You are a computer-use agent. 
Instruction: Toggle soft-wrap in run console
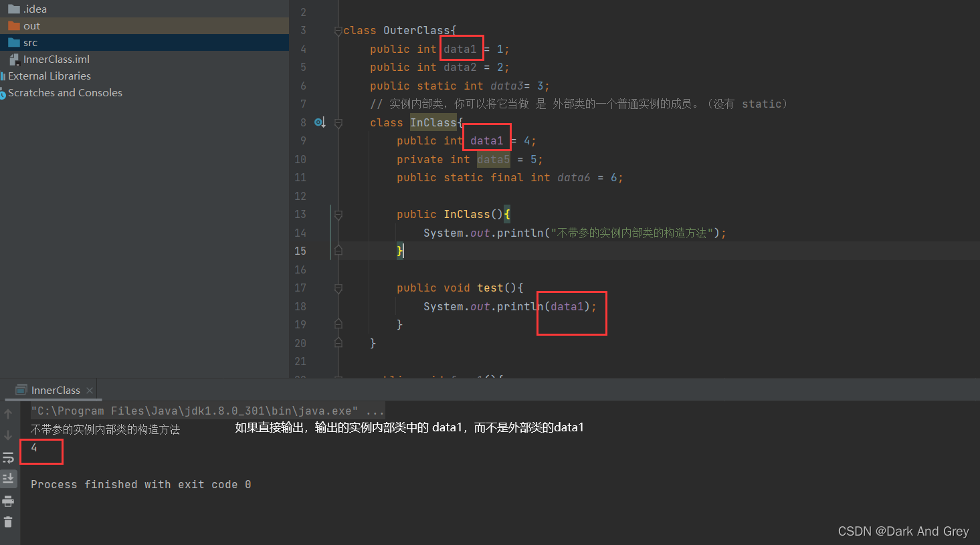pyautogui.click(x=8, y=457)
